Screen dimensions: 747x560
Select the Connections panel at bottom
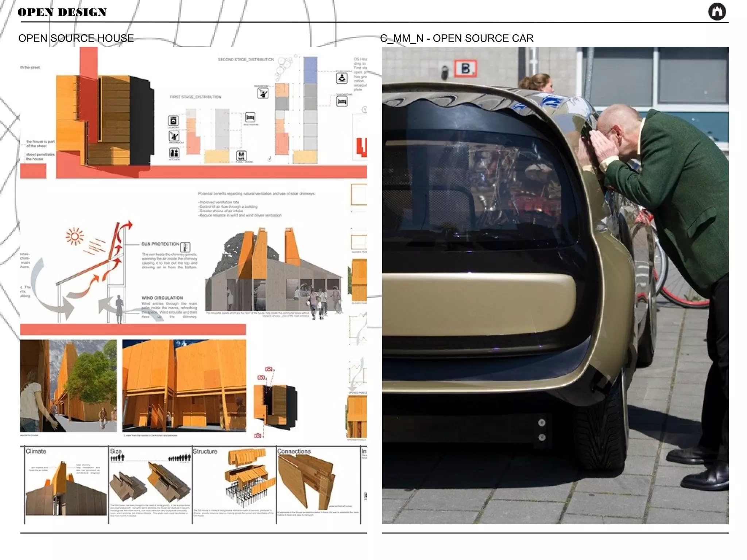pos(318,485)
